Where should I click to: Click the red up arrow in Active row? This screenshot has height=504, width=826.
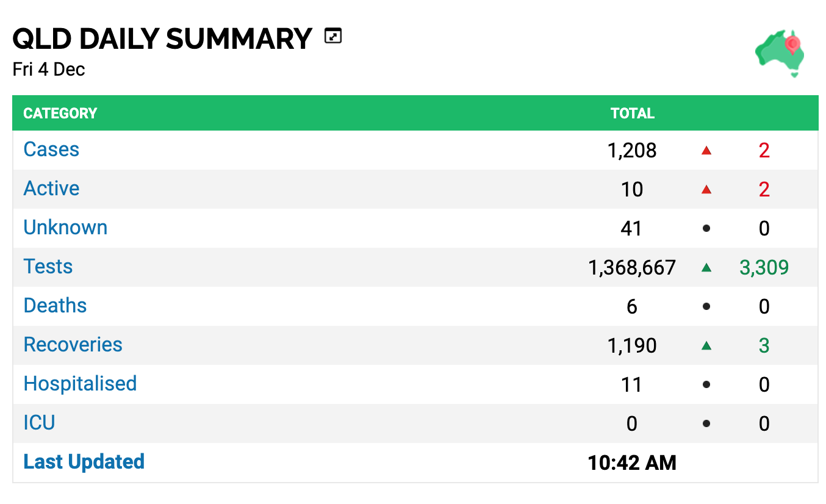(706, 189)
